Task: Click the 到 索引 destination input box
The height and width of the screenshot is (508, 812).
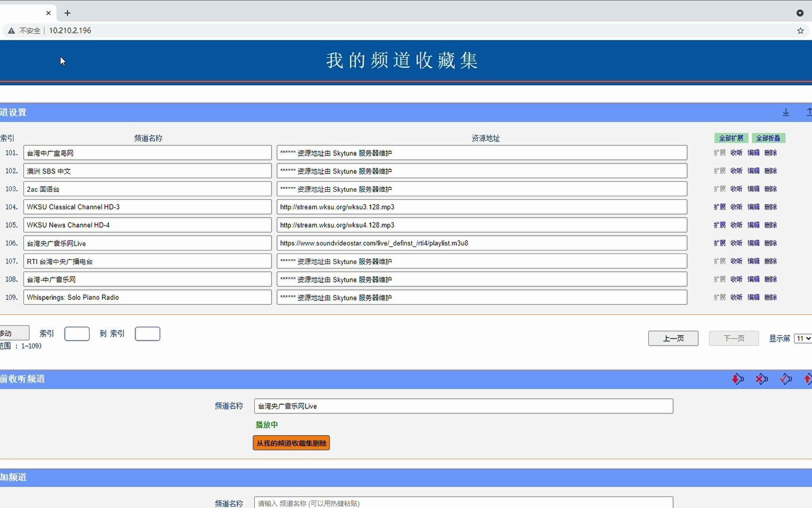Action: pyautogui.click(x=148, y=334)
